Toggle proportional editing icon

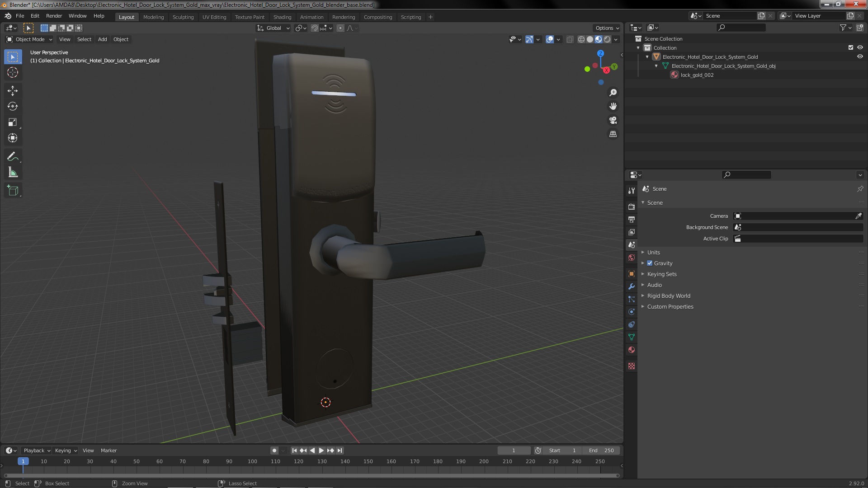pyautogui.click(x=340, y=28)
